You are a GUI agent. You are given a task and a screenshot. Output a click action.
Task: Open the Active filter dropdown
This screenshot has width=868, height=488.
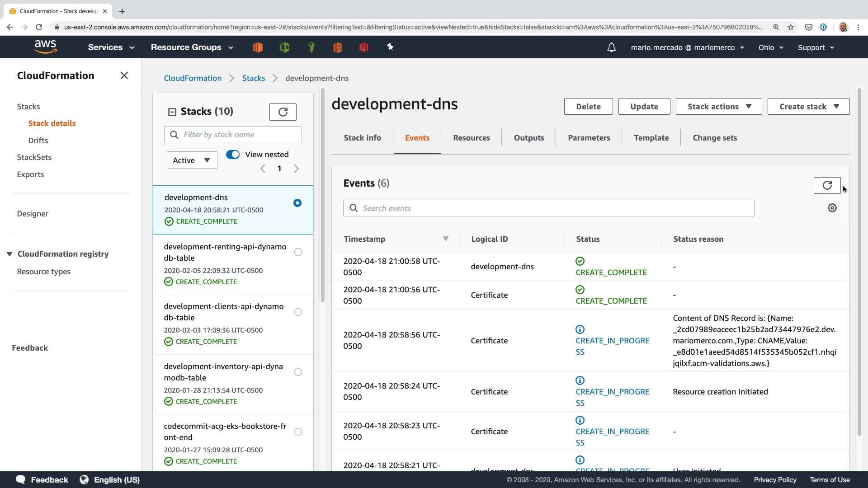192,160
